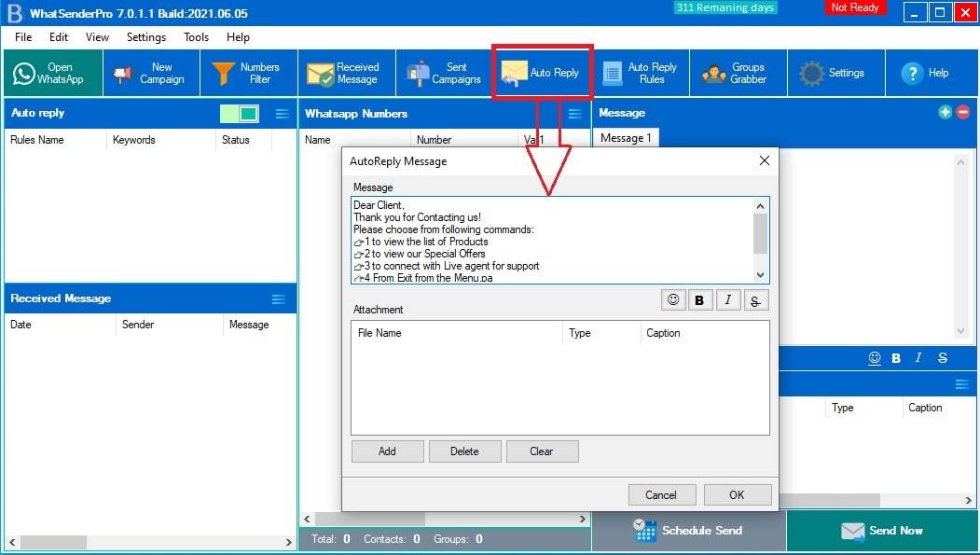
Task: Open the Received Message panel menu
Action: (x=279, y=298)
